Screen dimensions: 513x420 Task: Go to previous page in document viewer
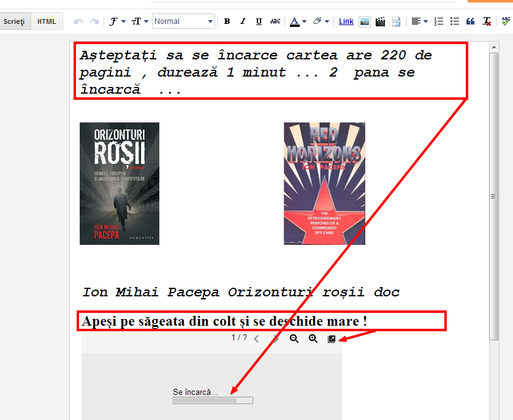[256, 339]
